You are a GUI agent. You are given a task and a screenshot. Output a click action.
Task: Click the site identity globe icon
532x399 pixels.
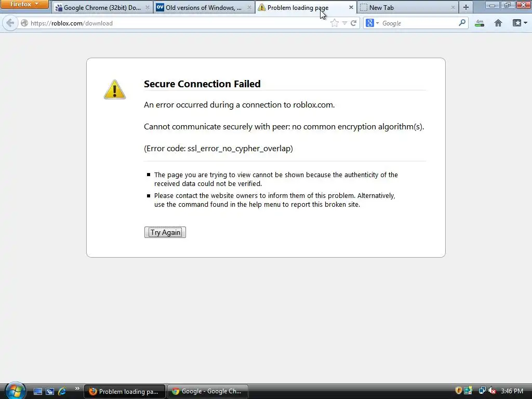click(x=24, y=23)
